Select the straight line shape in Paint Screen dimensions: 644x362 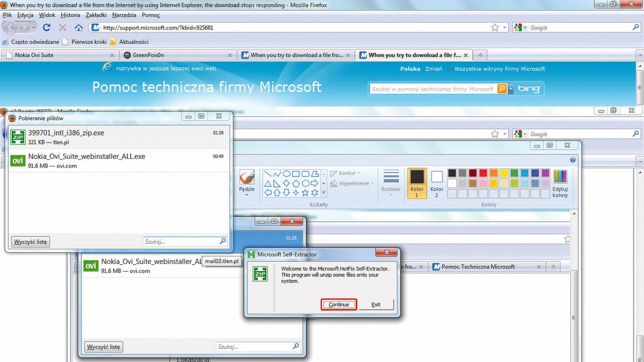coord(268,174)
